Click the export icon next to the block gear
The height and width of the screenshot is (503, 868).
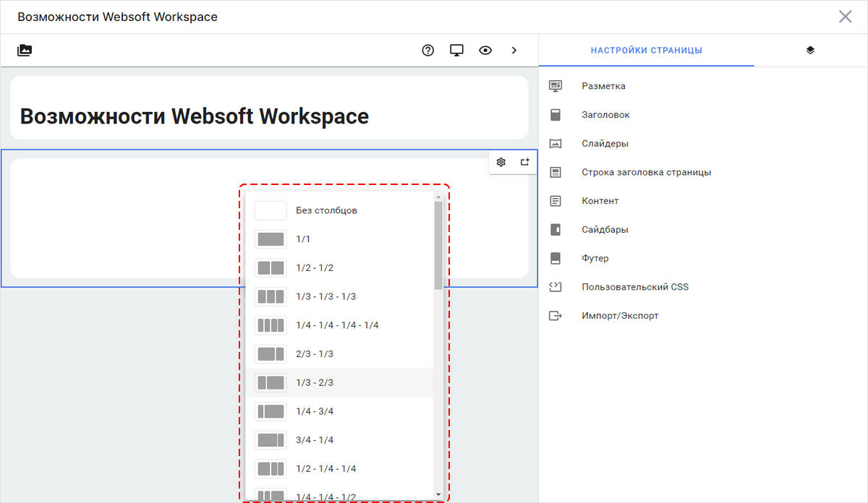[x=524, y=162]
